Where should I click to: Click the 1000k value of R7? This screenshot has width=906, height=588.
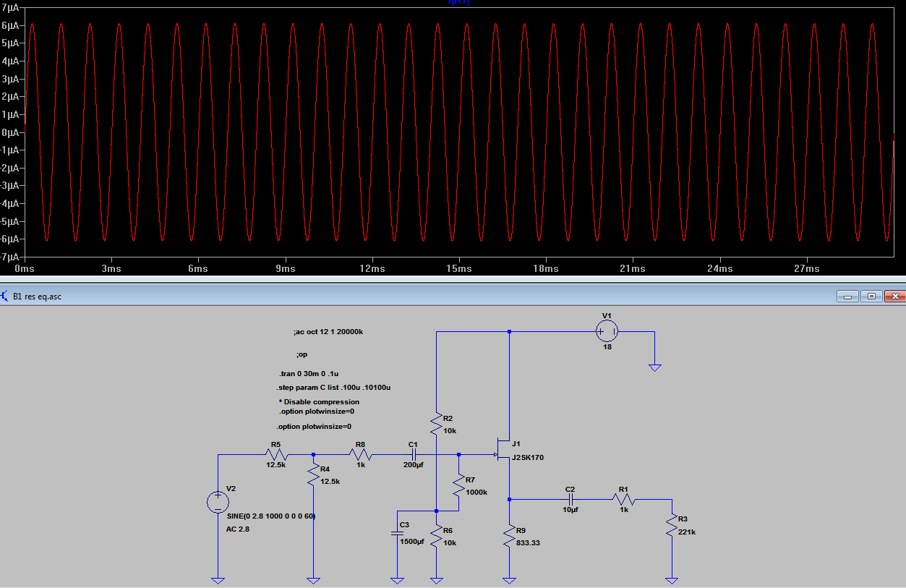point(476,492)
